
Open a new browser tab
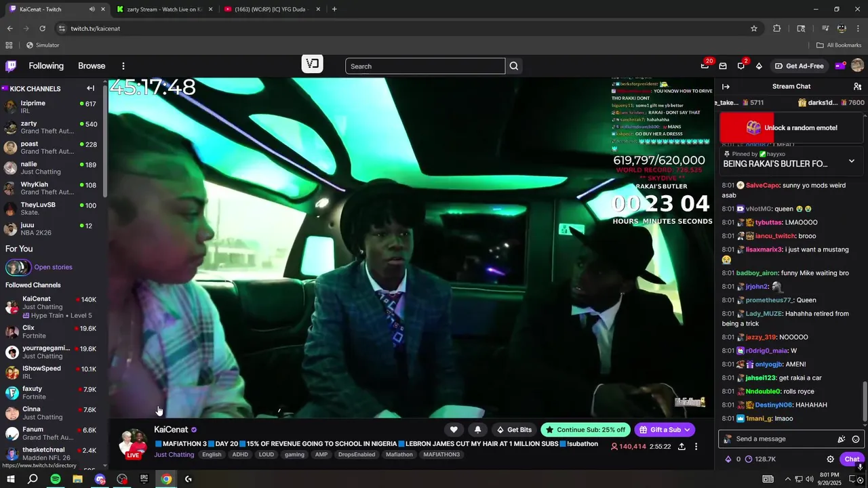coord(334,9)
